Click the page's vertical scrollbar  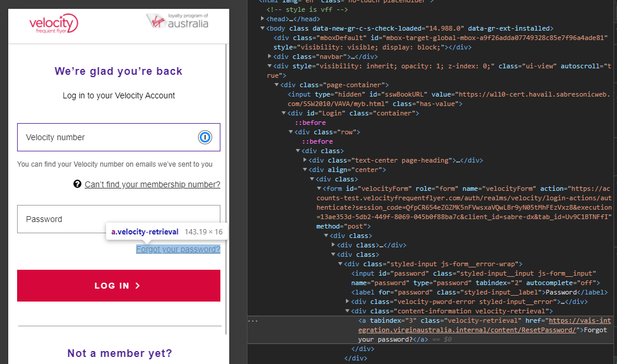tap(226, 188)
